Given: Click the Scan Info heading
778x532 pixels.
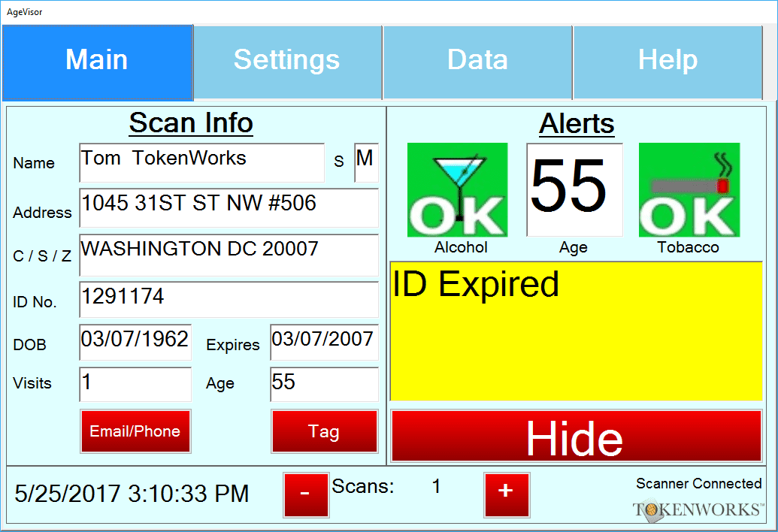Looking at the screenshot, I should click(x=191, y=122).
